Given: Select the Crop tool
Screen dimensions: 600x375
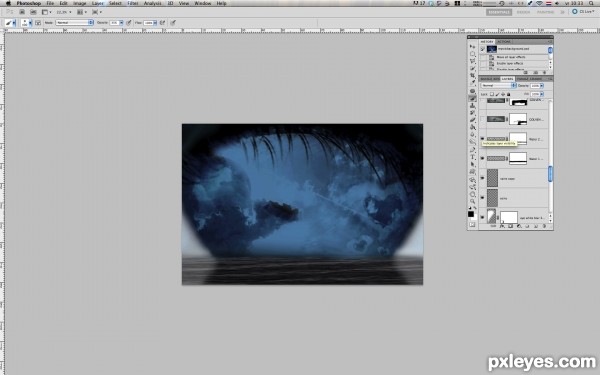Looking at the screenshot, I should click(472, 75).
